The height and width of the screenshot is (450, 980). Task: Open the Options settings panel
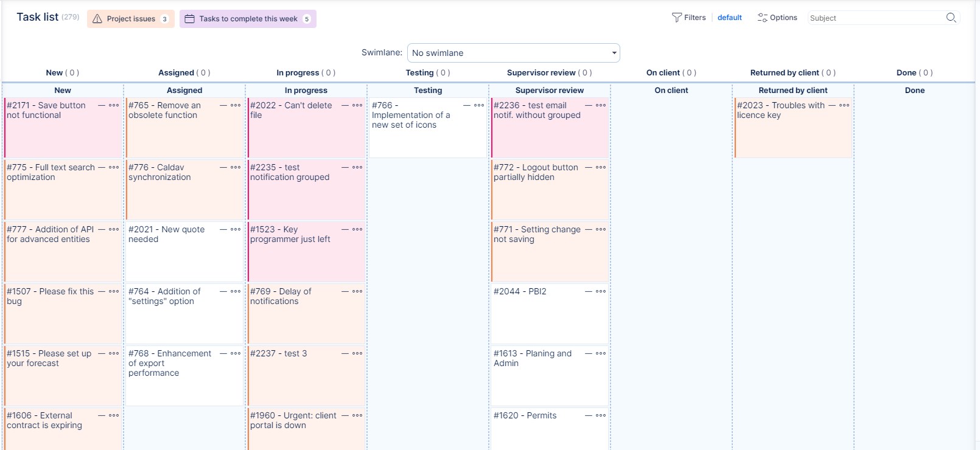click(777, 18)
